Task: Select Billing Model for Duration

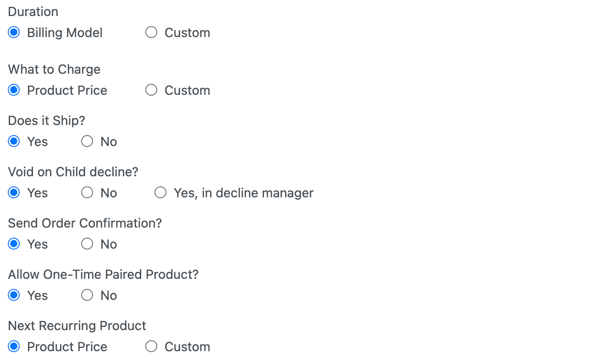Action: (x=14, y=33)
